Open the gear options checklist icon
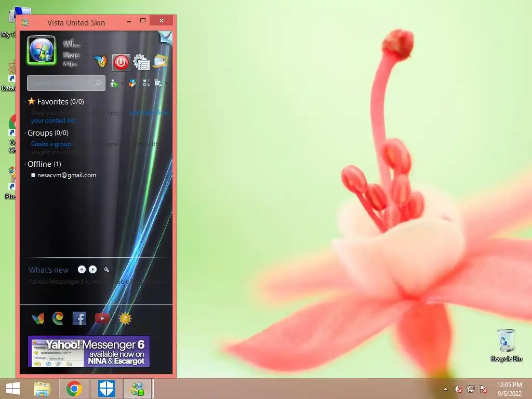Viewport: 532px width, 399px height. tap(141, 62)
